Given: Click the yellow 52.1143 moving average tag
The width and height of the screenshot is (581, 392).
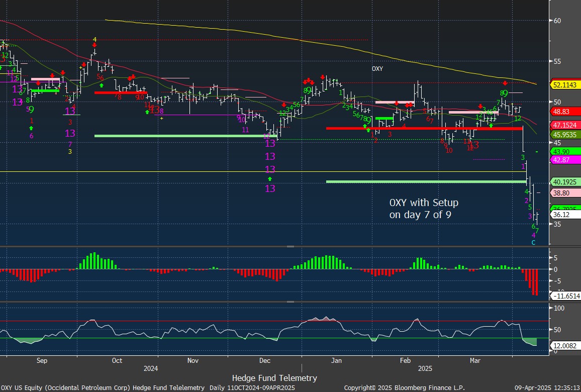Looking at the screenshot, I should tap(565, 85).
